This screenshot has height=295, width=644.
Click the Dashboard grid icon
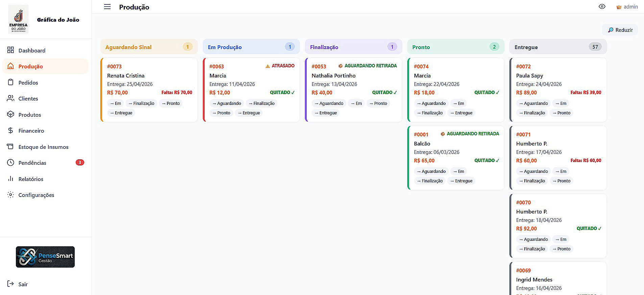[10, 50]
